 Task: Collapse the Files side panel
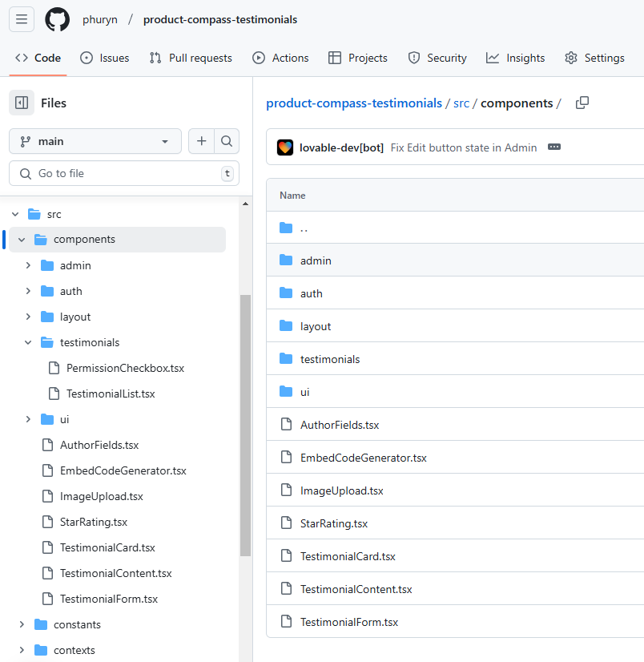coord(22,103)
